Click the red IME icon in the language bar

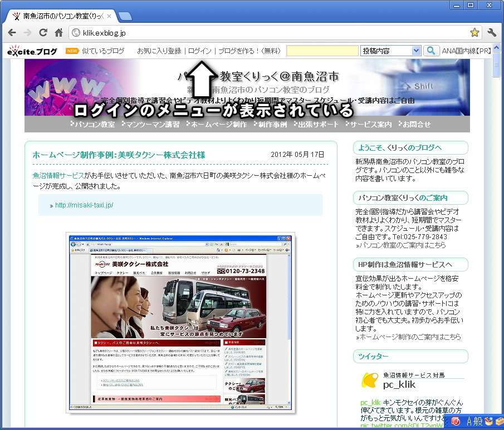[x=456, y=421]
